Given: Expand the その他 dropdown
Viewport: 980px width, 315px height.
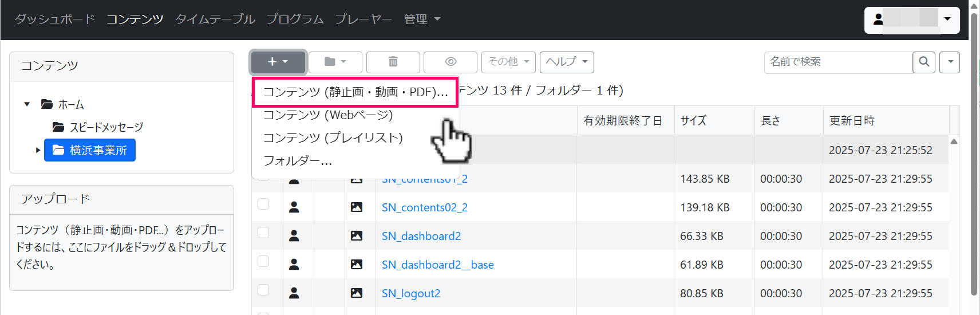Looking at the screenshot, I should [x=508, y=62].
